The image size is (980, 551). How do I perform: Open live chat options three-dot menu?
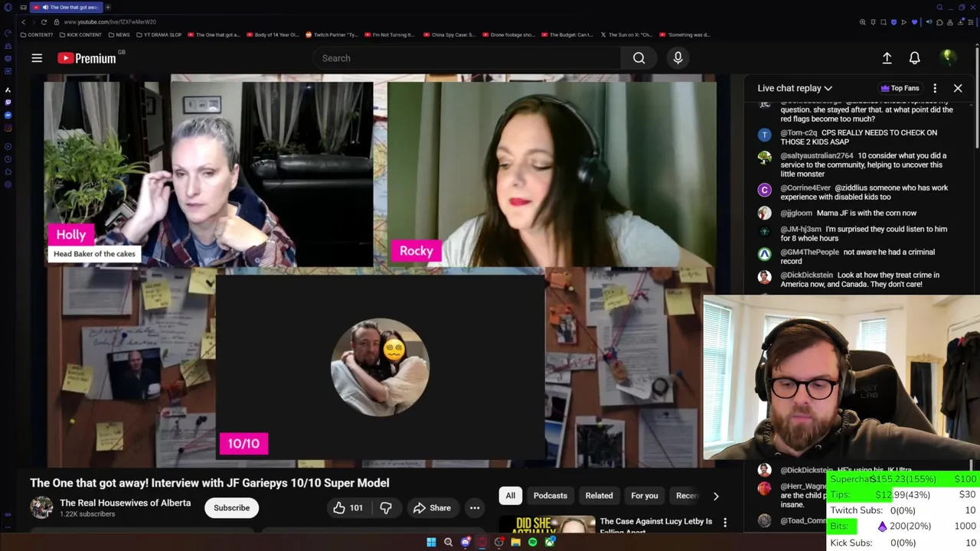coord(935,88)
